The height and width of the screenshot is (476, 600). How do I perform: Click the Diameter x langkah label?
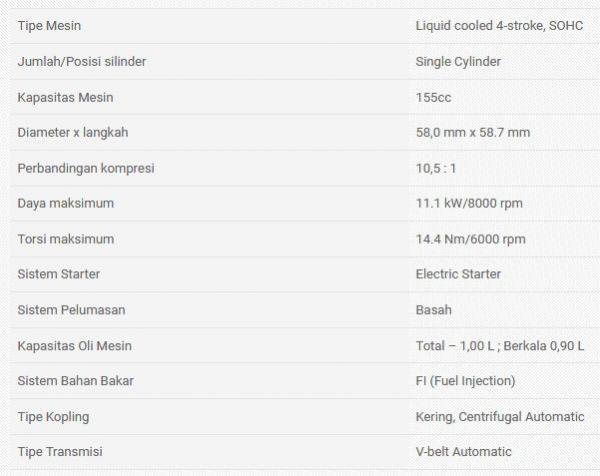coord(73,132)
